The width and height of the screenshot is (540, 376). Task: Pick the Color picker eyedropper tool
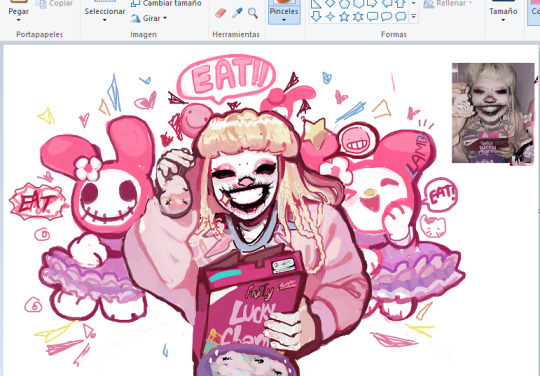pyautogui.click(x=237, y=13)
